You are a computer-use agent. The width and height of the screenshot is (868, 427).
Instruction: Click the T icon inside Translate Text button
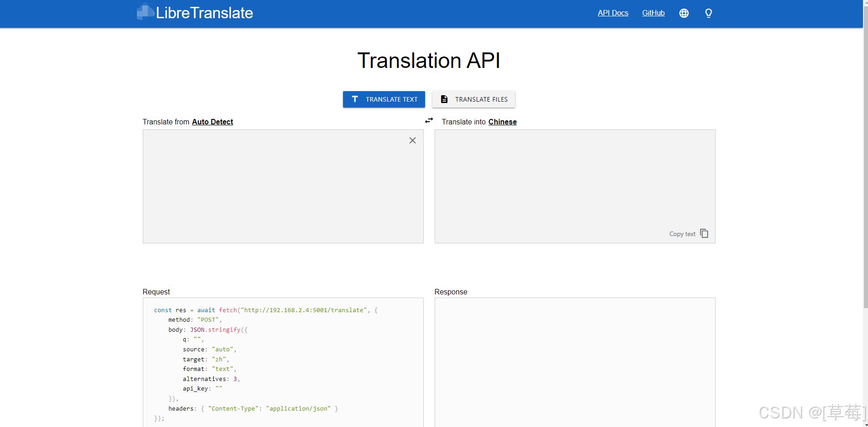coord(355,99)
